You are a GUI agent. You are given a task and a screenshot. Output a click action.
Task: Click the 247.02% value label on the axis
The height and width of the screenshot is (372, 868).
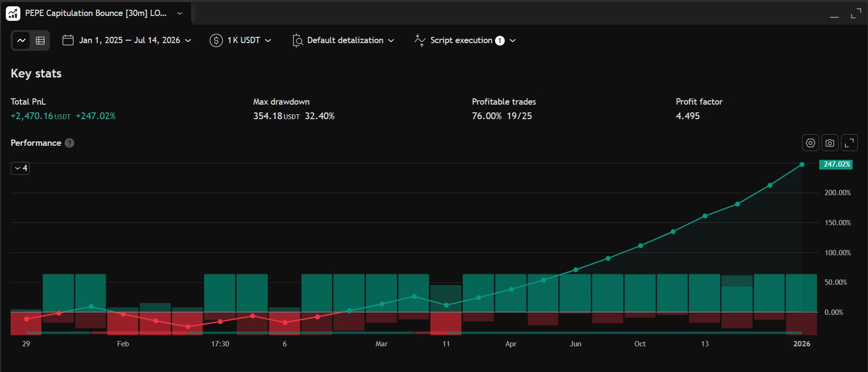836,164
